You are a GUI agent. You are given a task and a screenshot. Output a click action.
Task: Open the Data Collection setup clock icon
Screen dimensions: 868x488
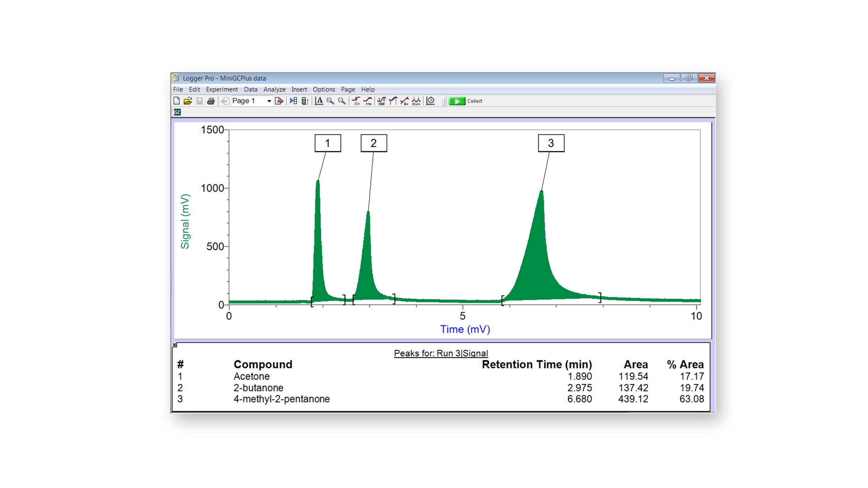coord(430,101)
